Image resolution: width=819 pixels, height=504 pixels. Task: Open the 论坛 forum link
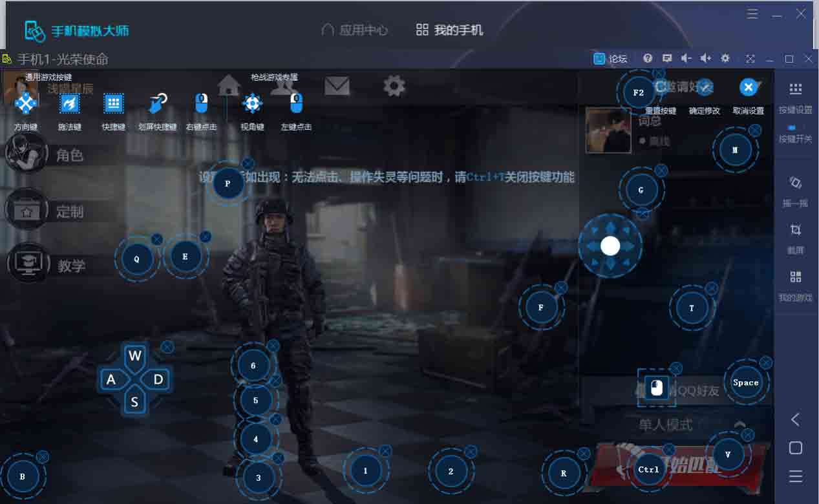pyautogui.click(x=610, y=59)
